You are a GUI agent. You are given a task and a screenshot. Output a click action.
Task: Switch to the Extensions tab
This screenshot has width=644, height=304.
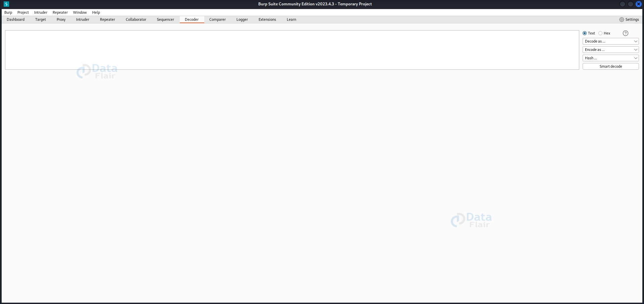pyautogui.click(x=267, y=19)
